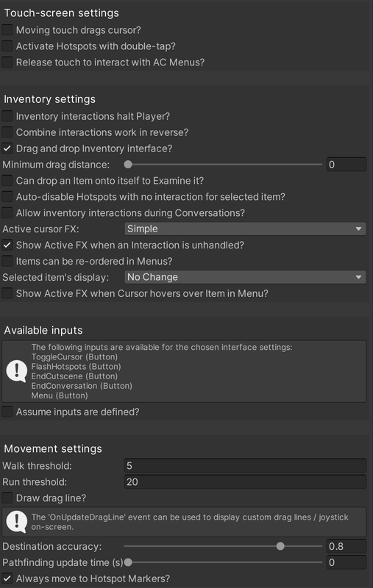Click the Minimum drag distance slider handle
Screen dimensions: 373x588
tap(128, 164)
